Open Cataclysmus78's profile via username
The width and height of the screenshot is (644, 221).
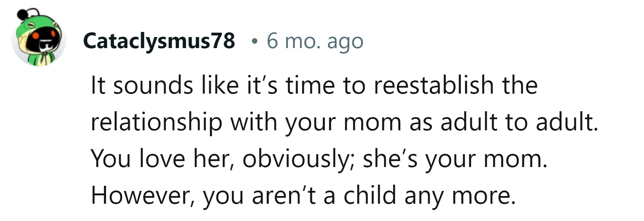tap(159, 40)
